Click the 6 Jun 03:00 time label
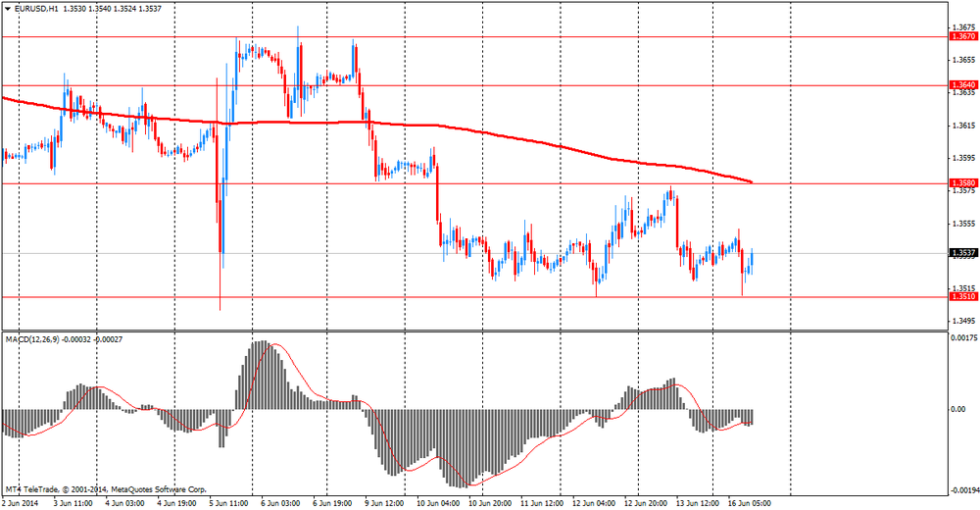980x510 pixels. [x=279, y=503]
